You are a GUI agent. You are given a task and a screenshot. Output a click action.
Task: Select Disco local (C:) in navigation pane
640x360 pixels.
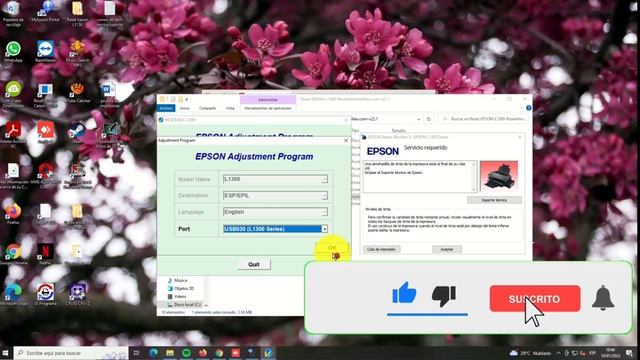(x=184, y=305)
